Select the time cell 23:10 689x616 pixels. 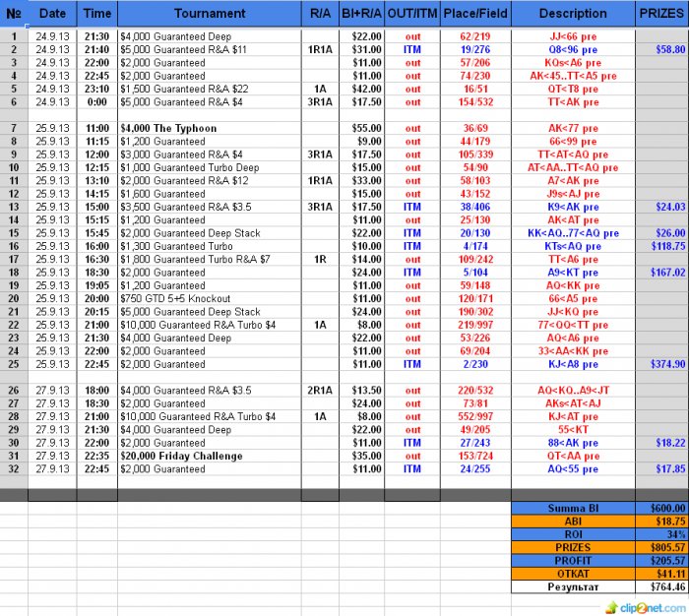click(97, 90)
